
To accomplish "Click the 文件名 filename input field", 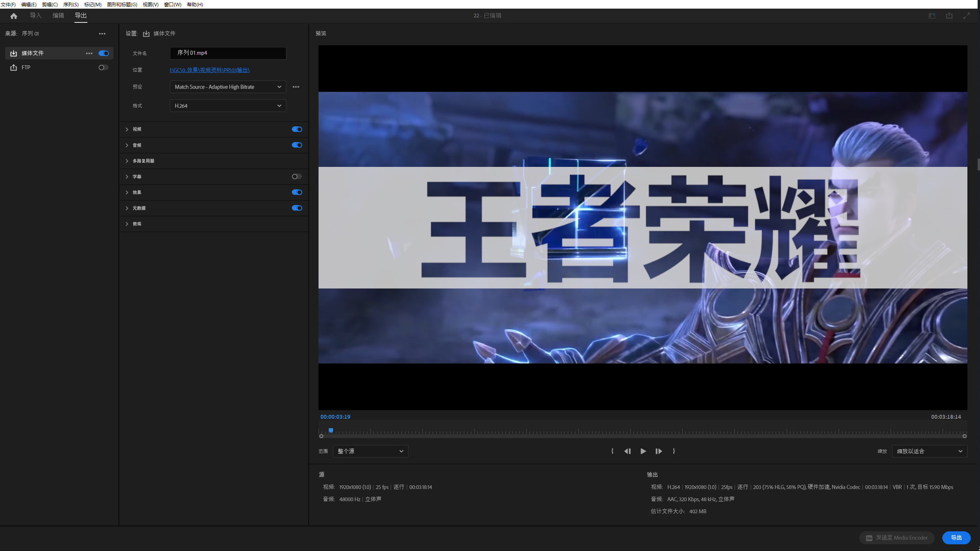I will point(228,53).
